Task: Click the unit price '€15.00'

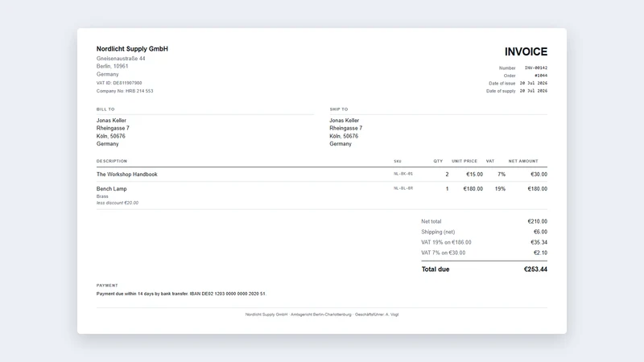Action: click(x=474, y=175)
